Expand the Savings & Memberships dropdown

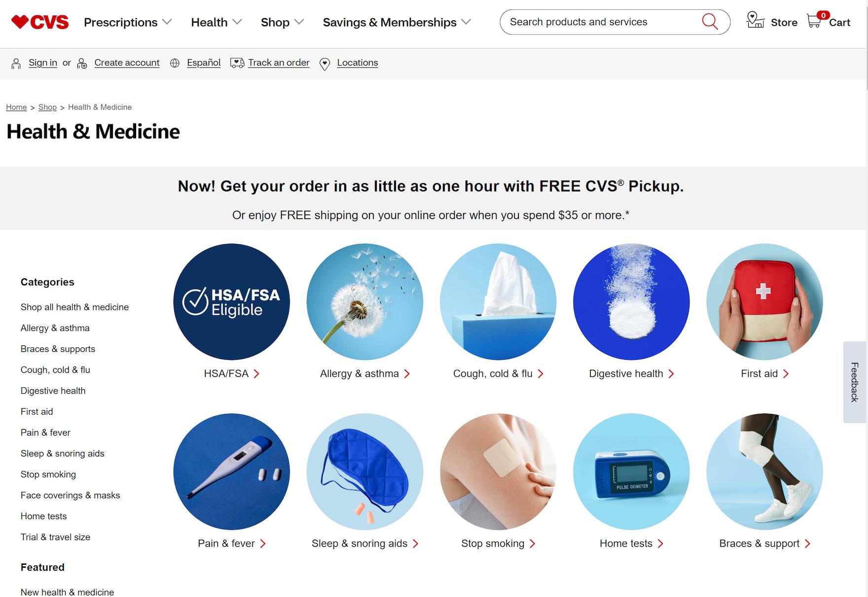click(397, 22)
